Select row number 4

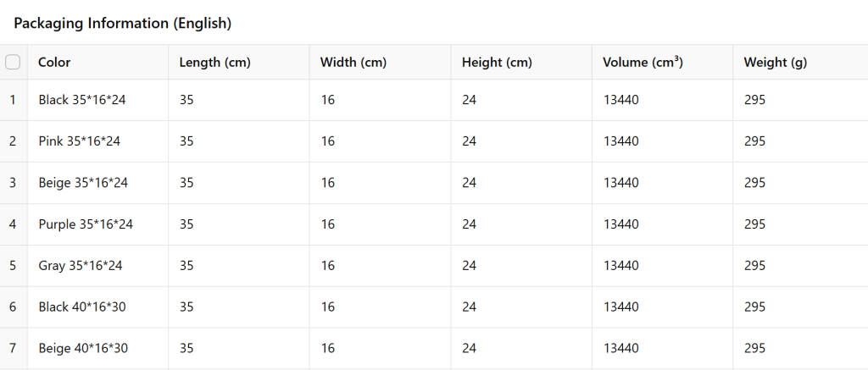point(13,224)
